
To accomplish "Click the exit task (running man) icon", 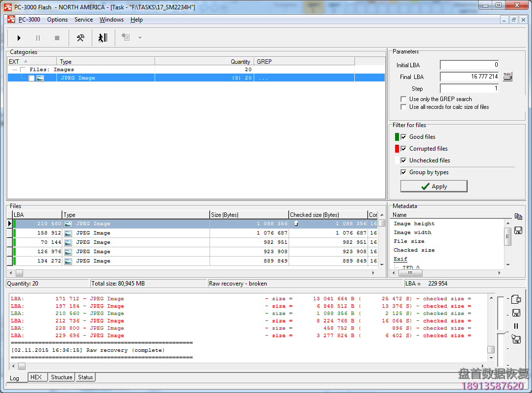I will 103,38.
